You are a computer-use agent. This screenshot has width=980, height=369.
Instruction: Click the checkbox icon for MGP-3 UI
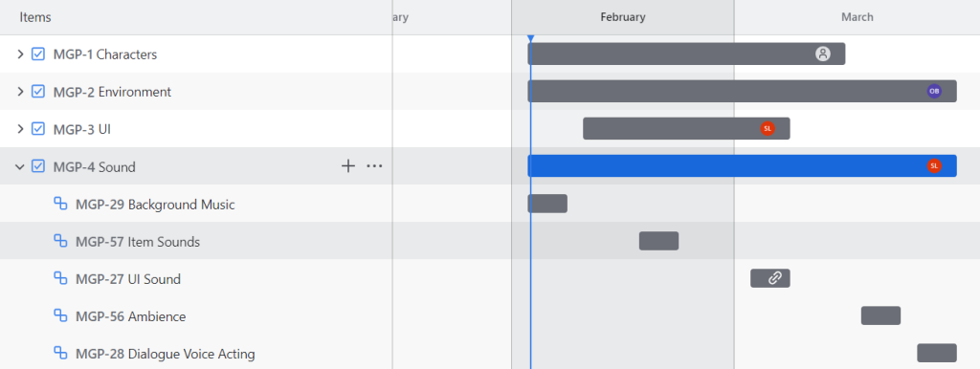point(38,129)
